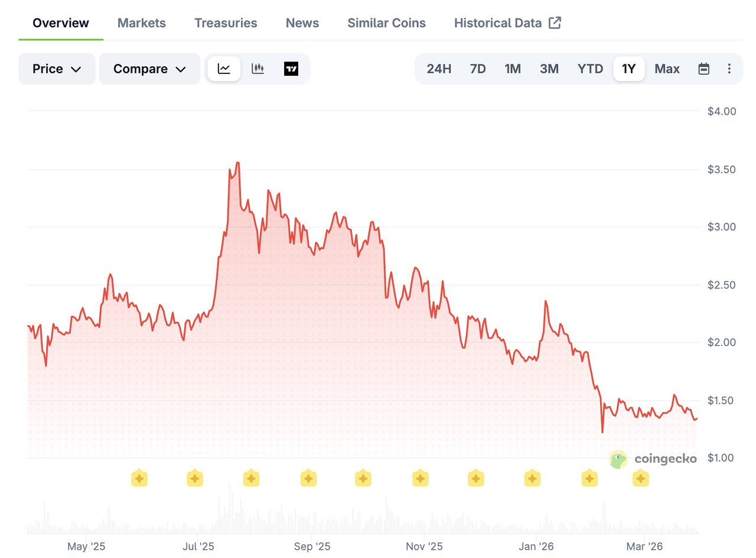Click the CoinGecko logo watermark

653,459
